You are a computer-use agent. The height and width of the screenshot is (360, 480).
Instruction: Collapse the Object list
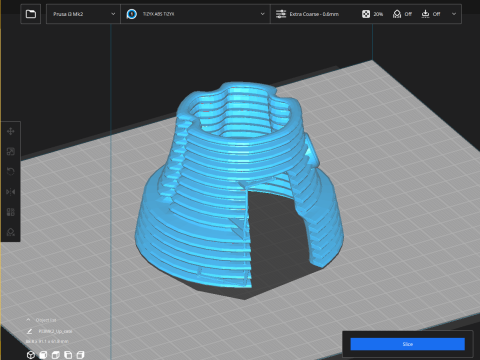coord(28,320)
